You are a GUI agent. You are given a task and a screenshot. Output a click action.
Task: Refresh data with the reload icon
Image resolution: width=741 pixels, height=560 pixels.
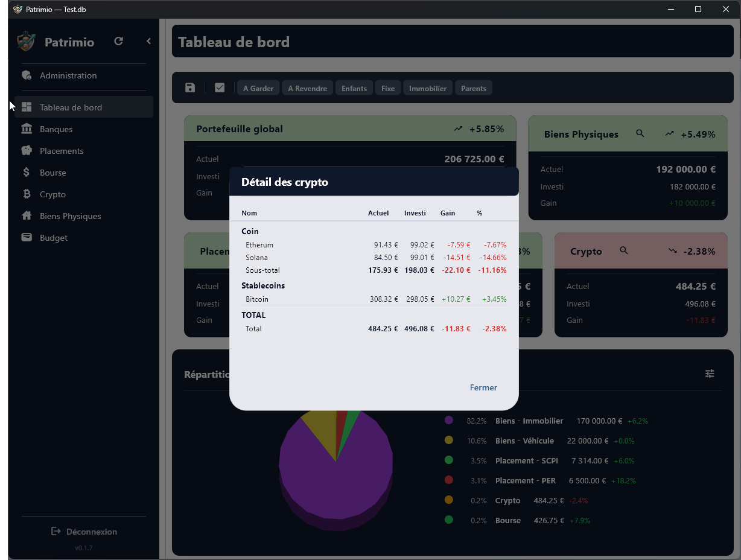[x=118, y=41]
